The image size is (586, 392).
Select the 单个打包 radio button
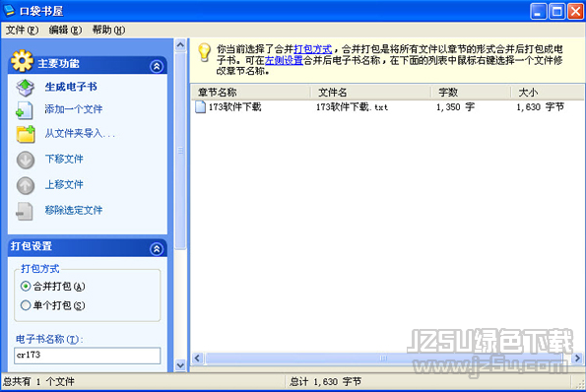tap(26, 305)
